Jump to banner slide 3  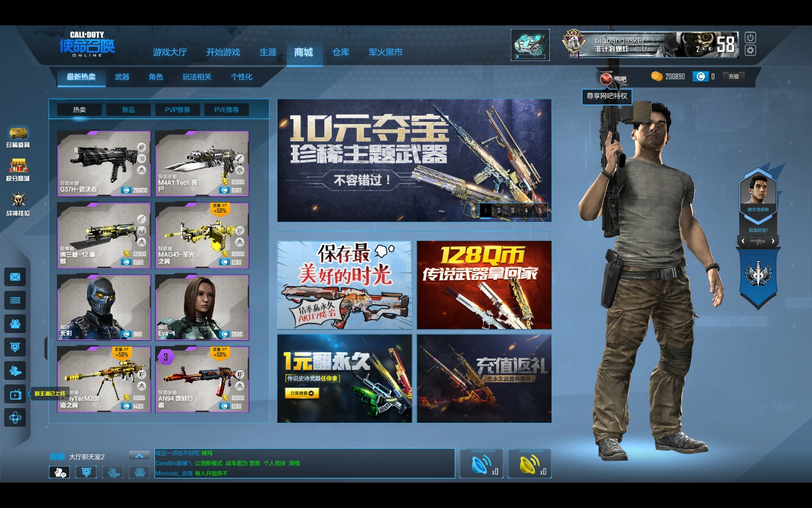coord(513,211)
